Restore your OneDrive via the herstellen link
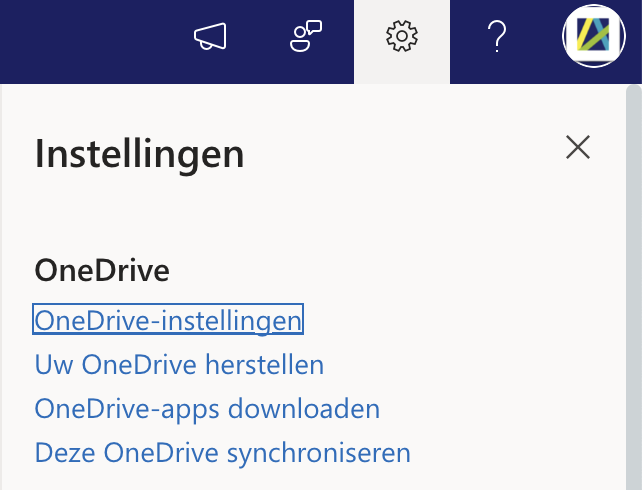 coord(179,365)
